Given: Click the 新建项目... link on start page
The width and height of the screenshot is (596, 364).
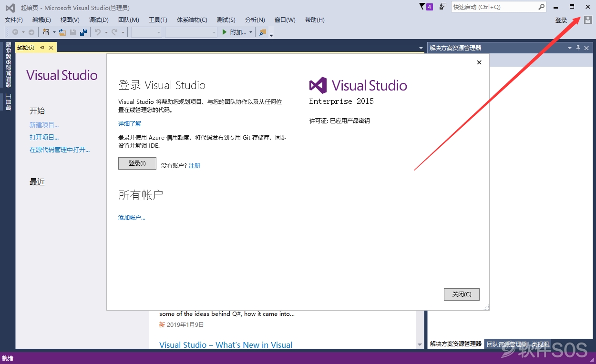Looking at the screenshot, I should pos(44,125).
